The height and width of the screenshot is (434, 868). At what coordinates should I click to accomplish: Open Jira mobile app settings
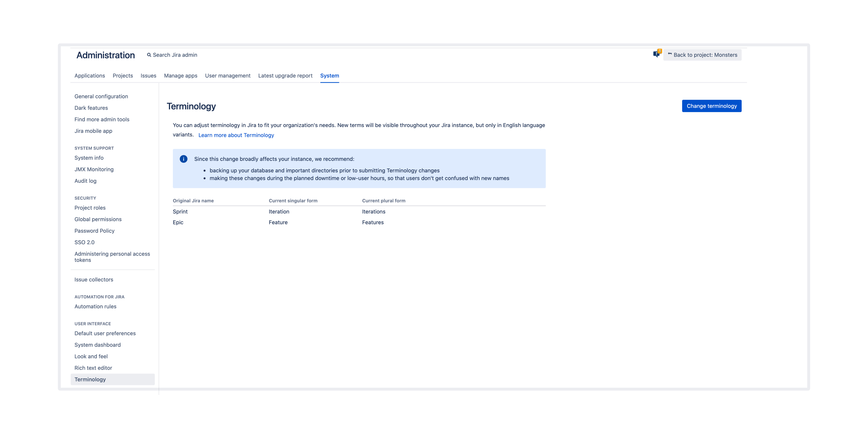click(93, 131)
